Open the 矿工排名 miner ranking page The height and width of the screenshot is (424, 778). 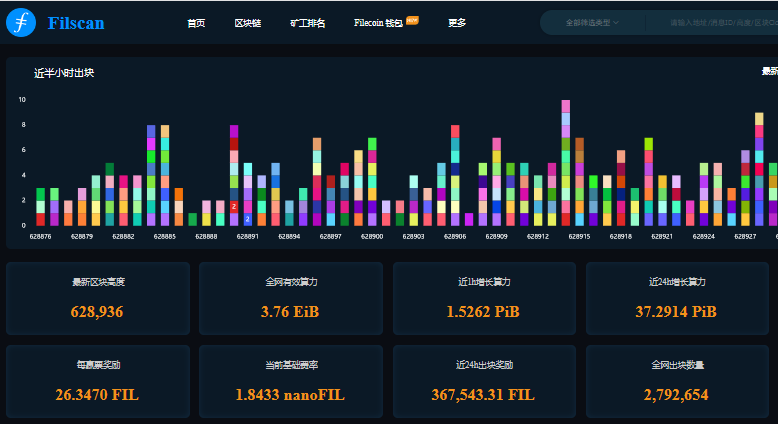point(307,23)
